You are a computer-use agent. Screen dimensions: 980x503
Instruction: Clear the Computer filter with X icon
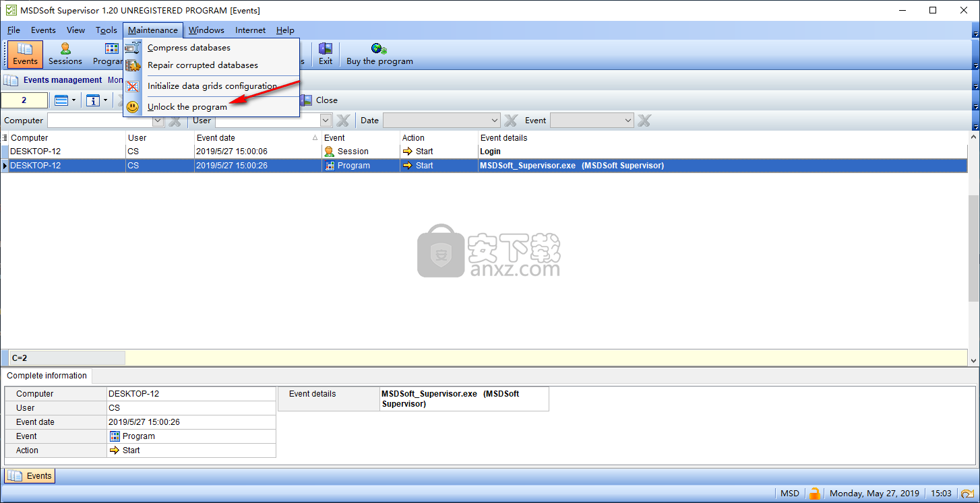click(x=174, y=121)
